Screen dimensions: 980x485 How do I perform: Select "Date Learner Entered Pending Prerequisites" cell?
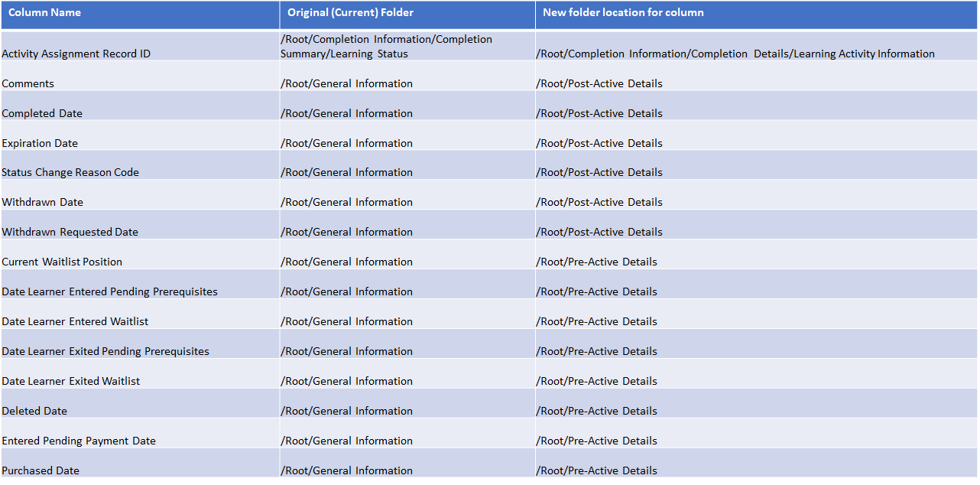[x=110, y=291]
